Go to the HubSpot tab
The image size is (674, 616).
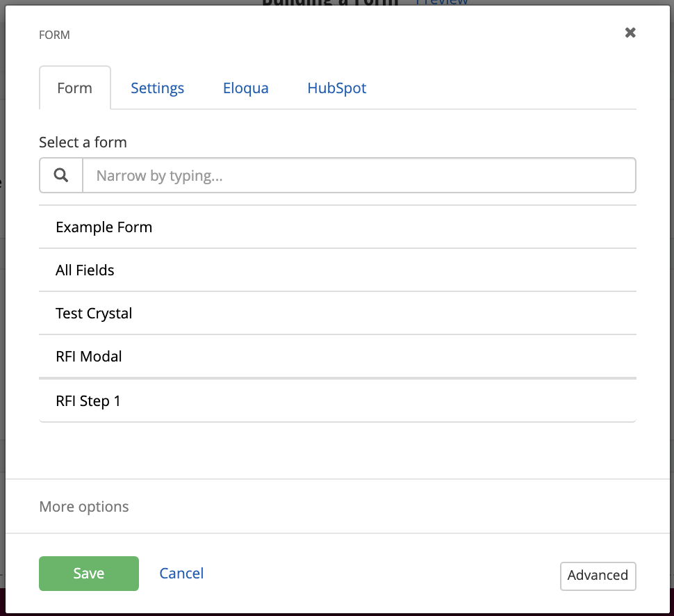click(x=336, y=88)
